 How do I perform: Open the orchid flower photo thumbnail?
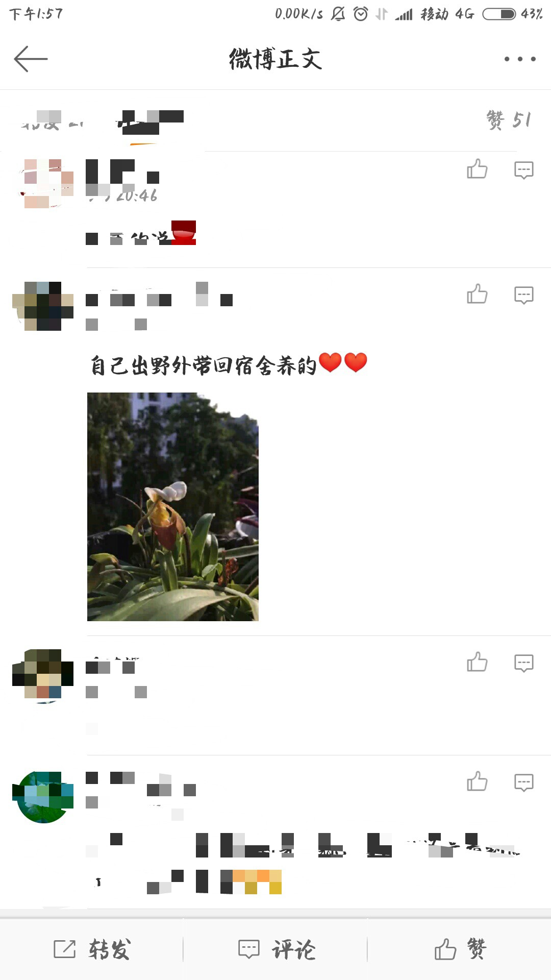(173, 507)
